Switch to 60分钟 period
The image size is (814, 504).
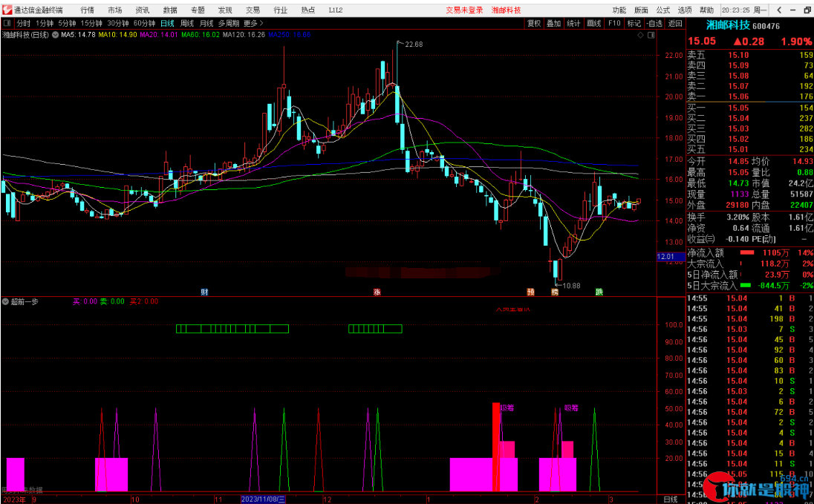(144, 23)
